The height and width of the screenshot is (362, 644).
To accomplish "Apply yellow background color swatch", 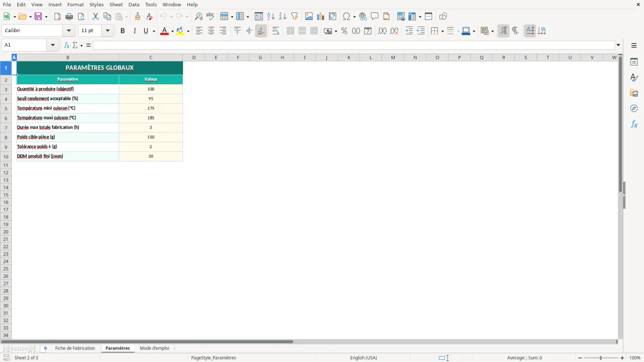I will 180,31.
